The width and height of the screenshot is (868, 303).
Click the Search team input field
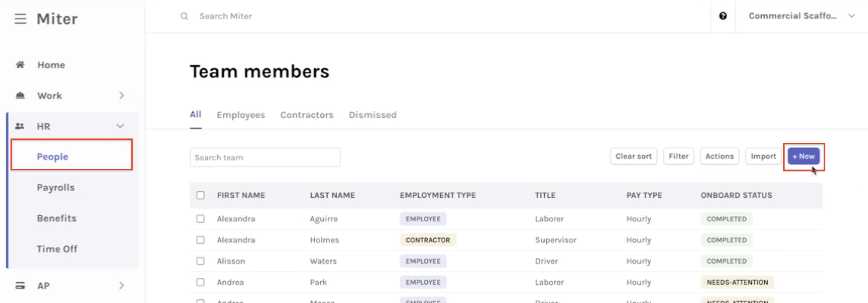[265, 158]
